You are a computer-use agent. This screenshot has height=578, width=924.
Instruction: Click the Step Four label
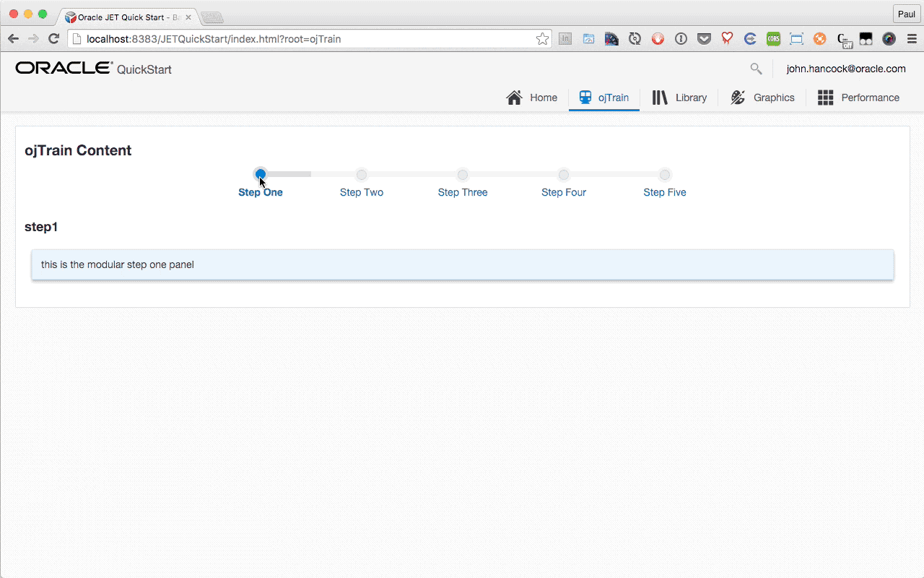coord(564,192)
